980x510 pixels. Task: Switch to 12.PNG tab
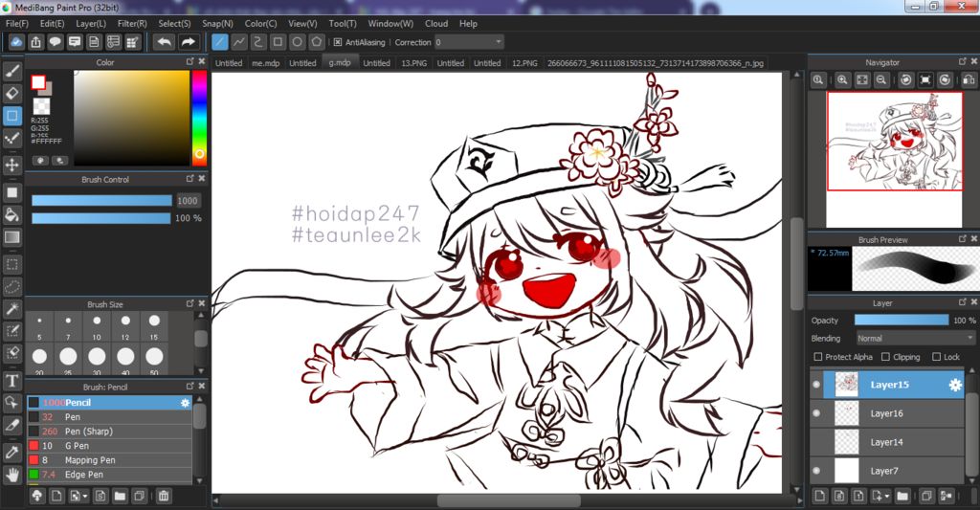coord(524,62)
